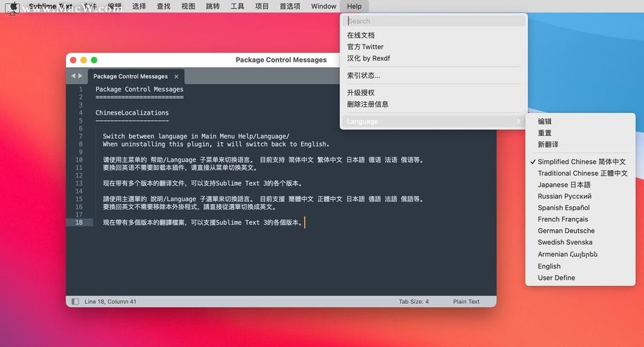Close the Package Control Messages tab
Image resolution: width=644 pixels, height=347 pixels.
point(176,76)
